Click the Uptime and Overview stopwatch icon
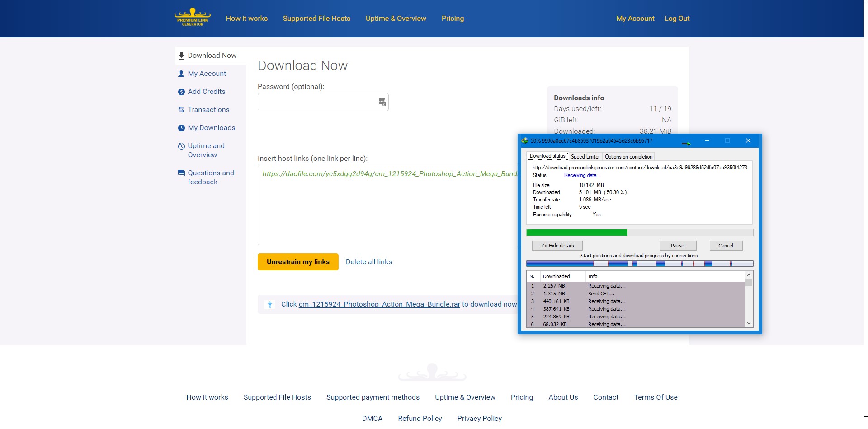This screenshot has width=868, height=429. coord(181,146)
